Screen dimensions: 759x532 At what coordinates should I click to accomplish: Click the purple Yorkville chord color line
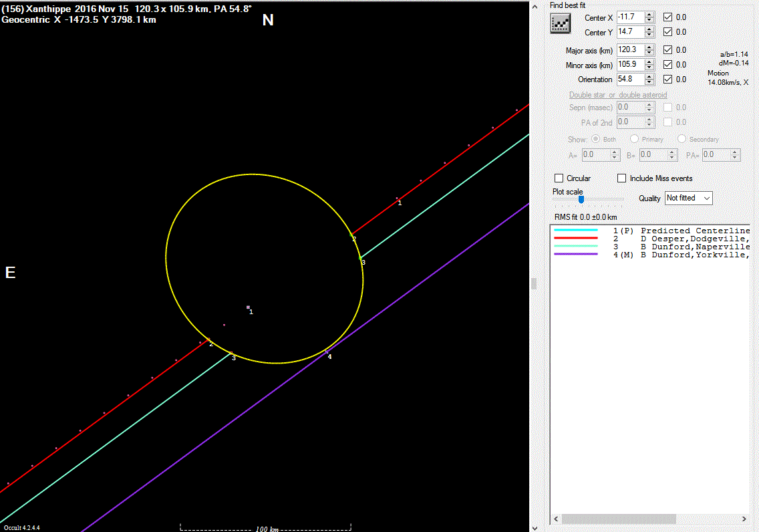(x=576, y=254)
